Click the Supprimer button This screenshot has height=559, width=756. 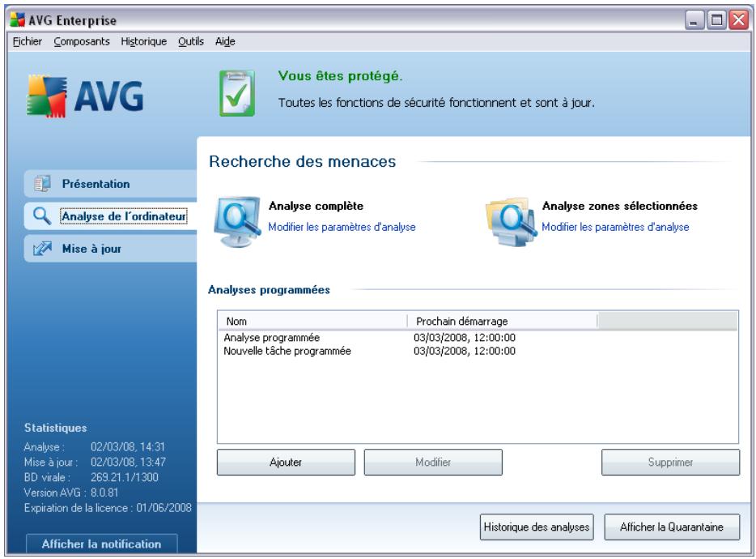[x=670, y=462]
